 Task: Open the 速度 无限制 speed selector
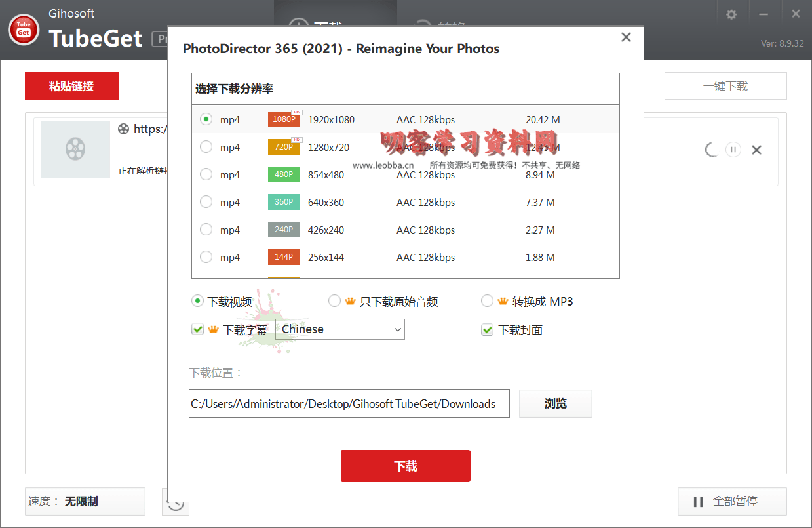(85, 501)
